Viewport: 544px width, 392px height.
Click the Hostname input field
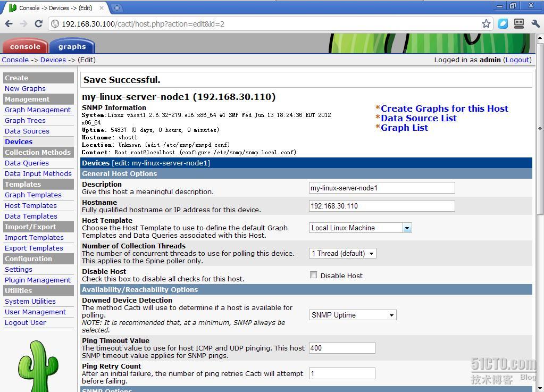[x=382, y=206]
